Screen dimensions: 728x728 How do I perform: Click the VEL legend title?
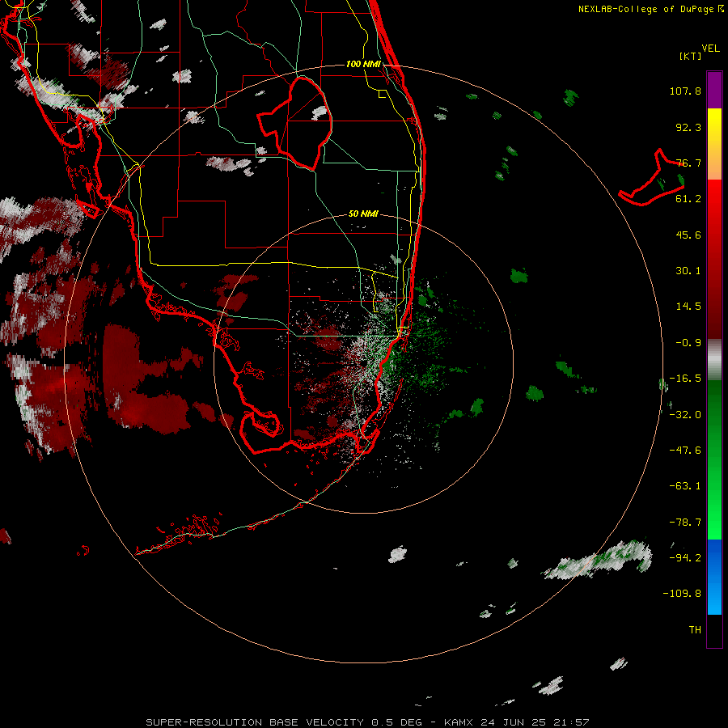tap(710, 49)
